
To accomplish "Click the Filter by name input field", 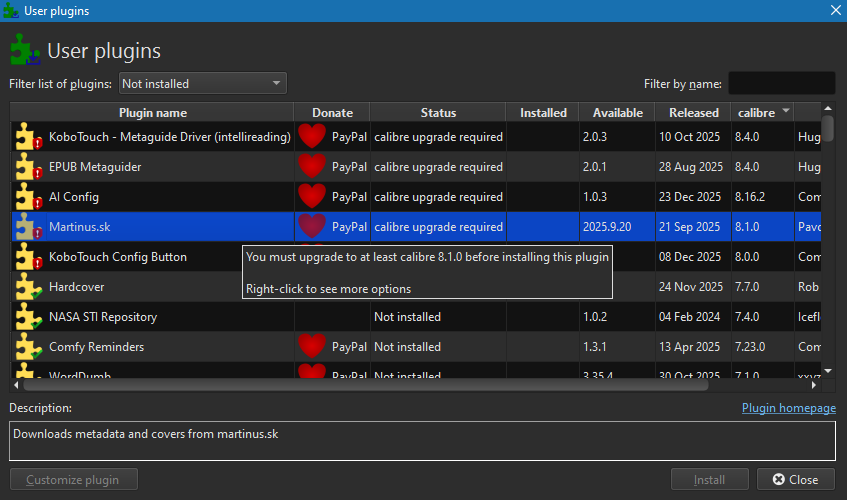I will (782, 84).
